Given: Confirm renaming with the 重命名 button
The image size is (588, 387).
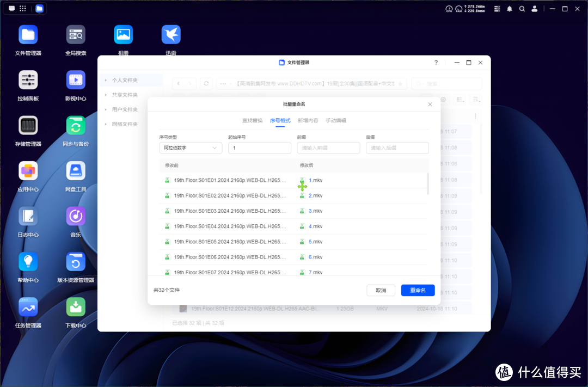Looking at the screenshot, I should coord(418,290).
